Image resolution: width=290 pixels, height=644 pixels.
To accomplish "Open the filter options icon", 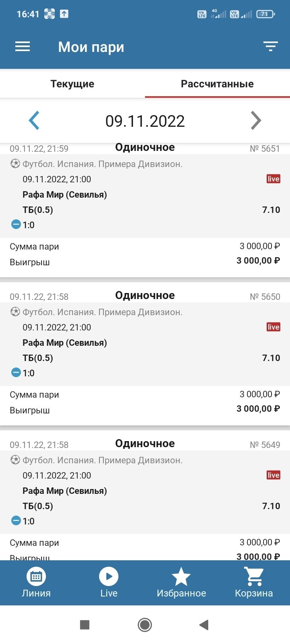I will [x=271, y=47].
